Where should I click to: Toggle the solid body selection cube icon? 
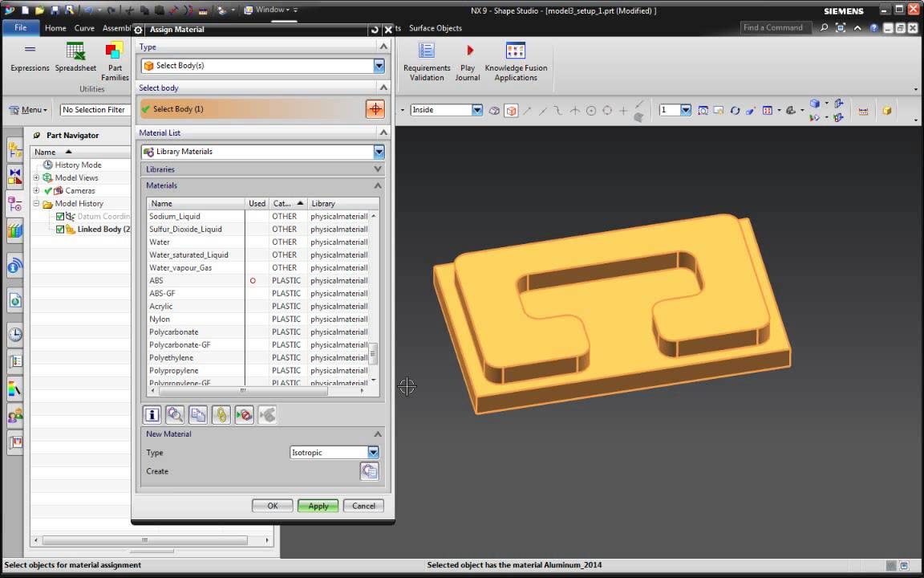(511, 110)
